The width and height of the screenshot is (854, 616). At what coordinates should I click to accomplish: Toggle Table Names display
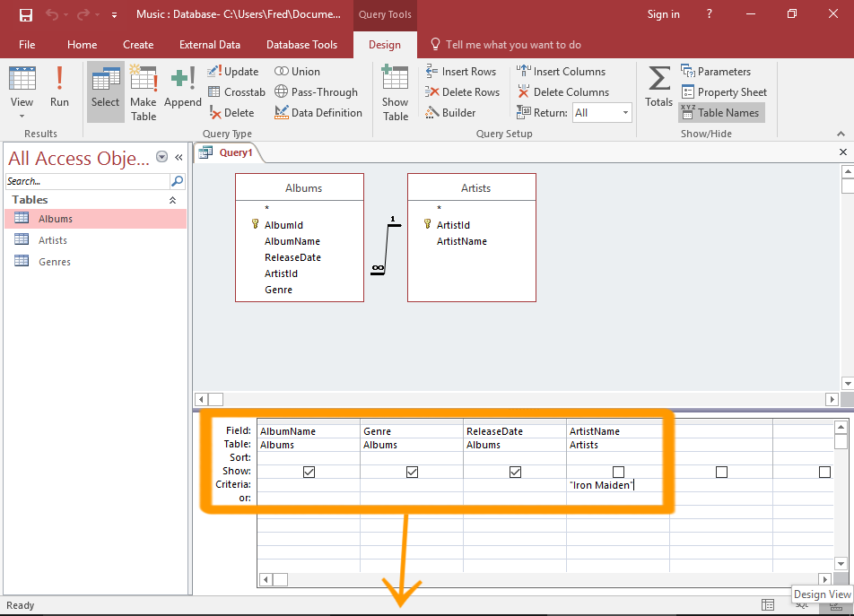(x=721, y=112)
